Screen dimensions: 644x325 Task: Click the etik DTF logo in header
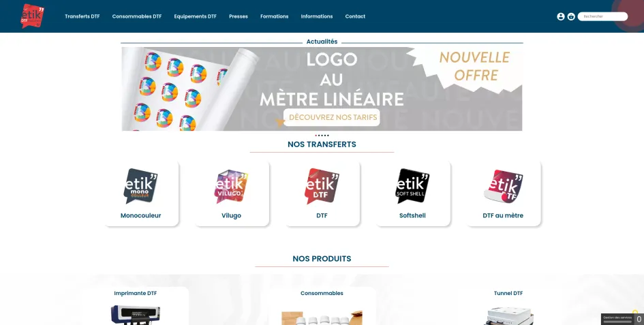[x=33, y=16]
